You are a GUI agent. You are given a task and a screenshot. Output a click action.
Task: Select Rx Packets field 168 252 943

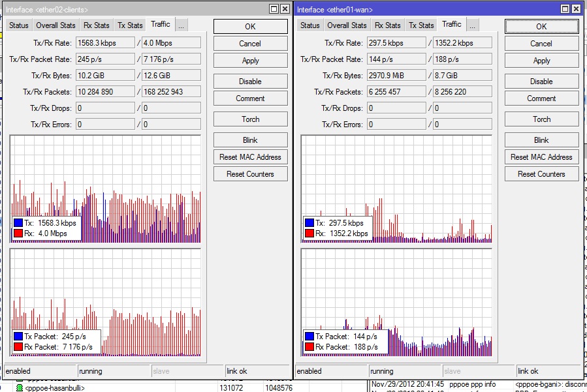[171, 92]
